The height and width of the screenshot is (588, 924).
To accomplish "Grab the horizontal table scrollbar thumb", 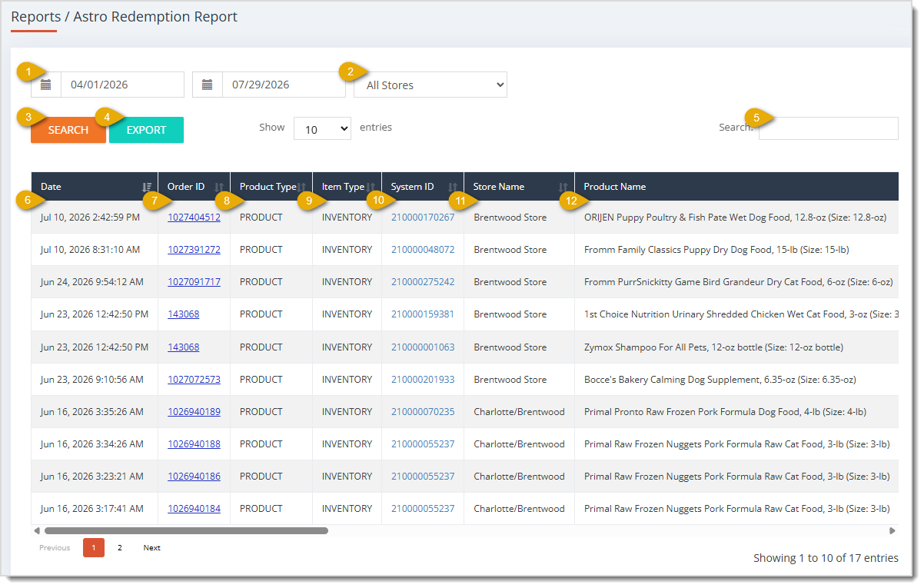I will point(186,530).
